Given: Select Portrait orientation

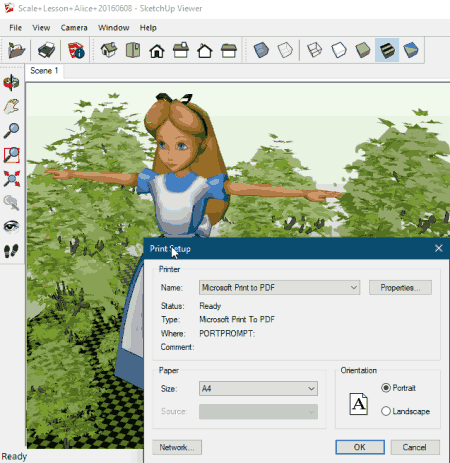Looking at the screenshot, I should click(x=398, y=388).
